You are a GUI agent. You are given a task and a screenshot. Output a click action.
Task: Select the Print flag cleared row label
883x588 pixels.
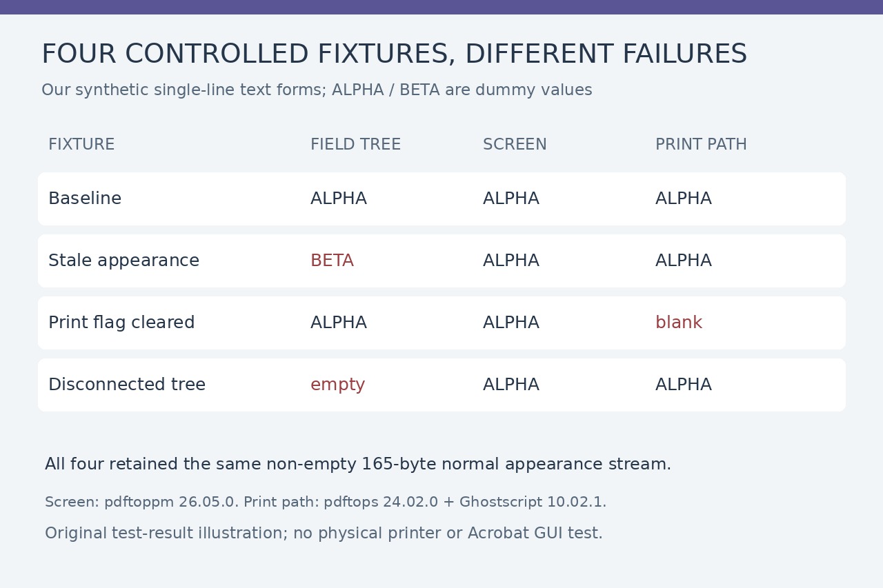point(121,323)
